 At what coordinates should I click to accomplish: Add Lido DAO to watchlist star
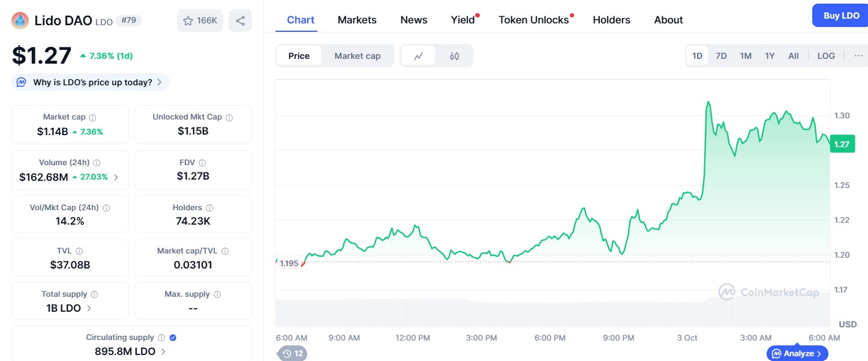click(x=200, y=20)
